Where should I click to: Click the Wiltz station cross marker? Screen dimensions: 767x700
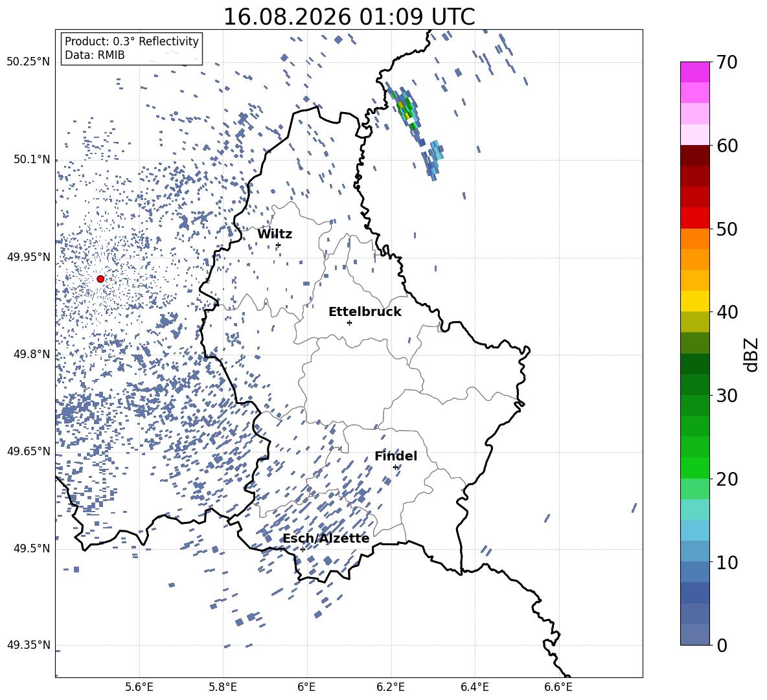point(279,245)
